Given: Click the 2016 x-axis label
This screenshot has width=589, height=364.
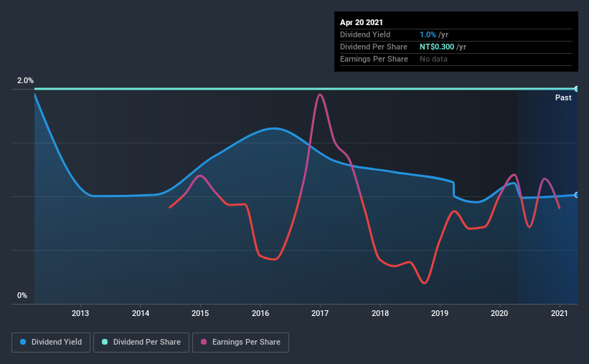Looking at the screenshot, I should pyautogui.click(x=260, y=313).
